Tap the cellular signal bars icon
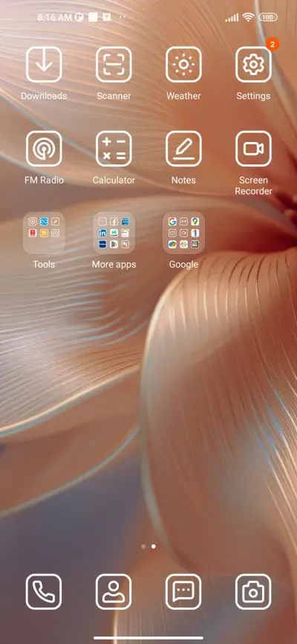 (232, 18)
